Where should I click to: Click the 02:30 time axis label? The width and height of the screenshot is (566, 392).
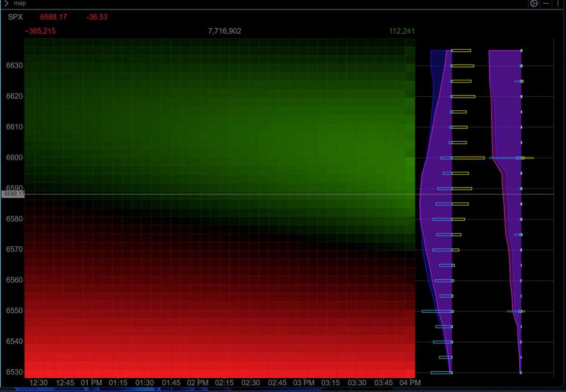(x=250, y=383)
